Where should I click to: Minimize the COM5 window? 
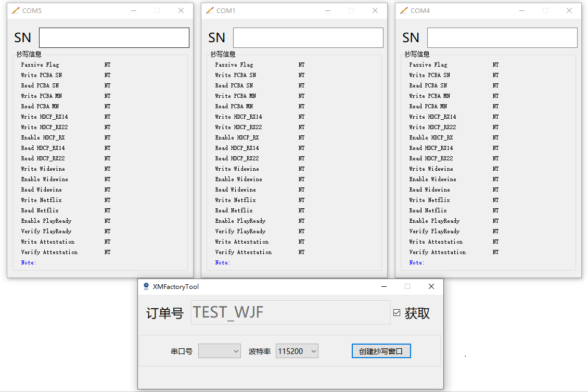pos(134,10)
